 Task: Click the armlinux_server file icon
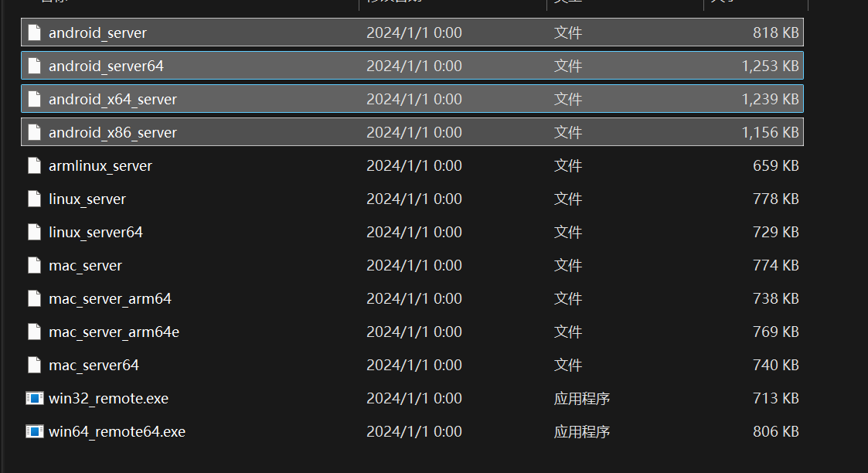[34, 166]
